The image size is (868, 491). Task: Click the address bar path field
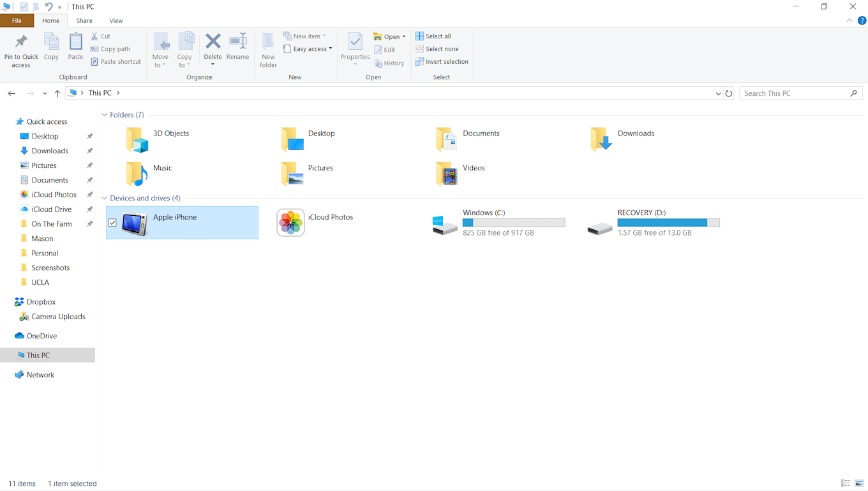394,93
